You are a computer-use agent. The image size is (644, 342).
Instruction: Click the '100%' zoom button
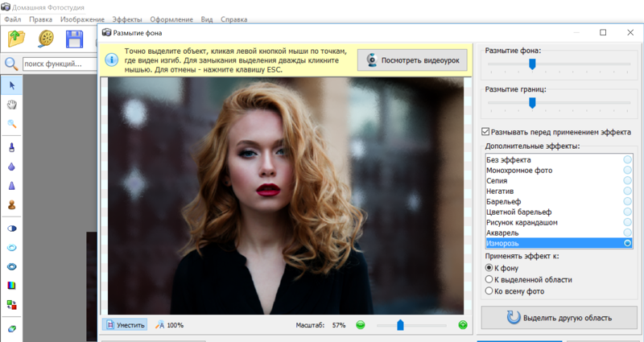(170, 325)
